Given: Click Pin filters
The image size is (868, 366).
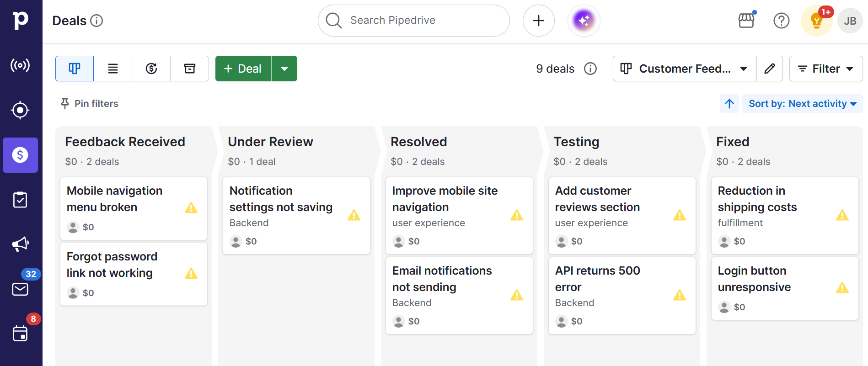Looking at the screenshot, I should pos(90,104).
